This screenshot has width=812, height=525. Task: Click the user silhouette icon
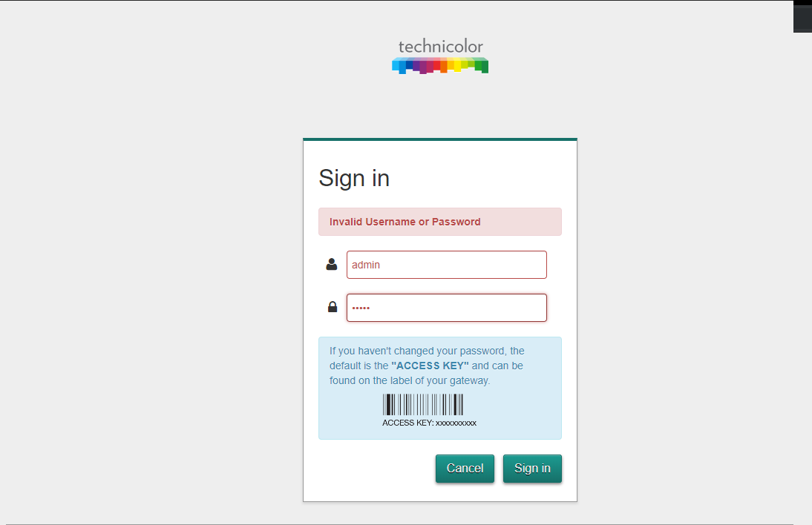click(x=332, y=264)
